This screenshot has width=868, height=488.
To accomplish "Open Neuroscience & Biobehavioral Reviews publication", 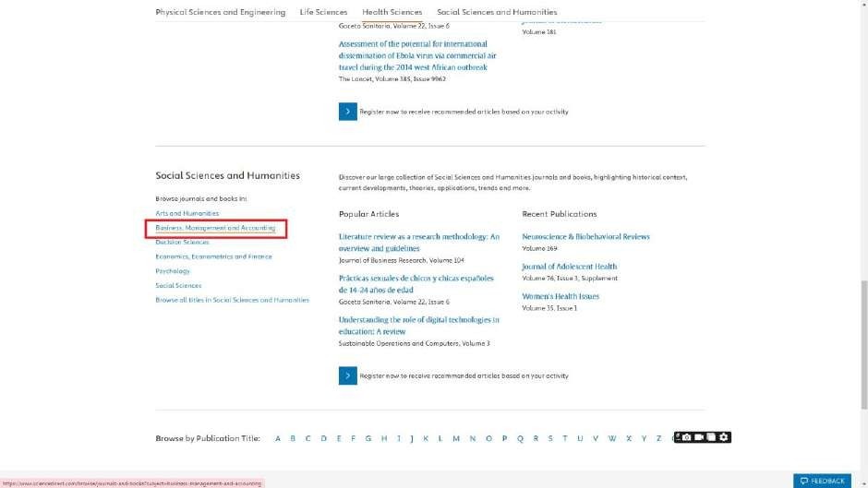I will 585,237.
